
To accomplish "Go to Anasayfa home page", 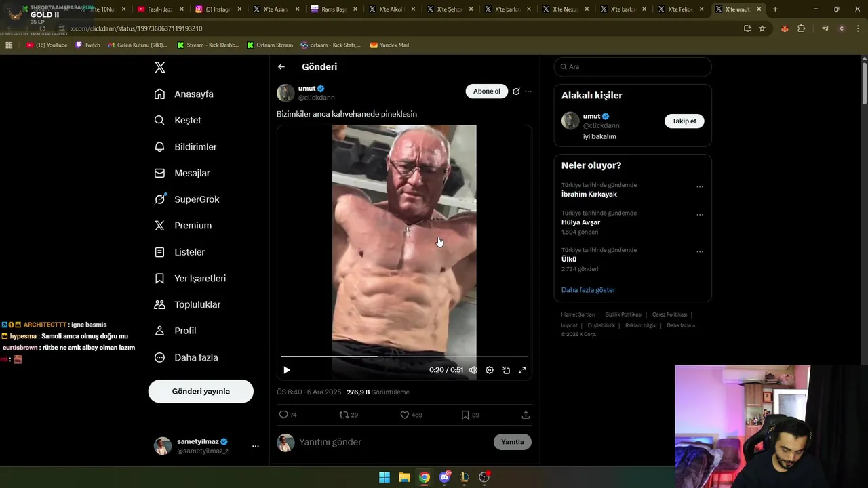I will tap(184, 94).
